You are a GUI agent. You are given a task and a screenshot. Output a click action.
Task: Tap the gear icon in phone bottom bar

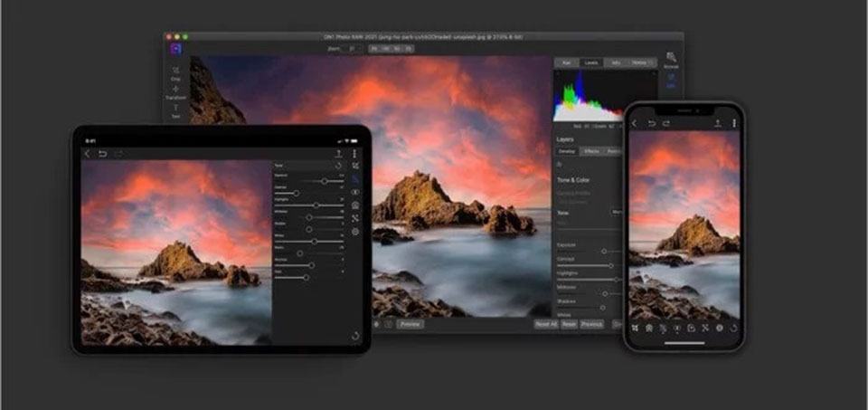click(x=720, y=328)
